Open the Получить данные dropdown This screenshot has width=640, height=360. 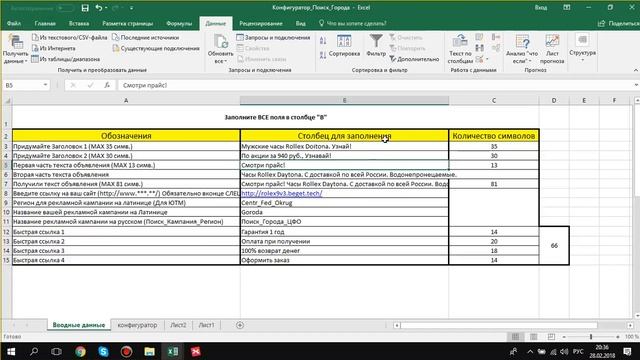pos(16,49)
